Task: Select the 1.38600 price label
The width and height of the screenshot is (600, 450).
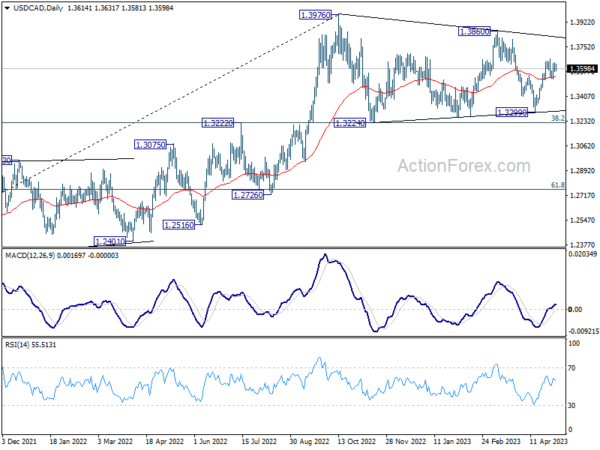Action: click(x=474, y=32)
